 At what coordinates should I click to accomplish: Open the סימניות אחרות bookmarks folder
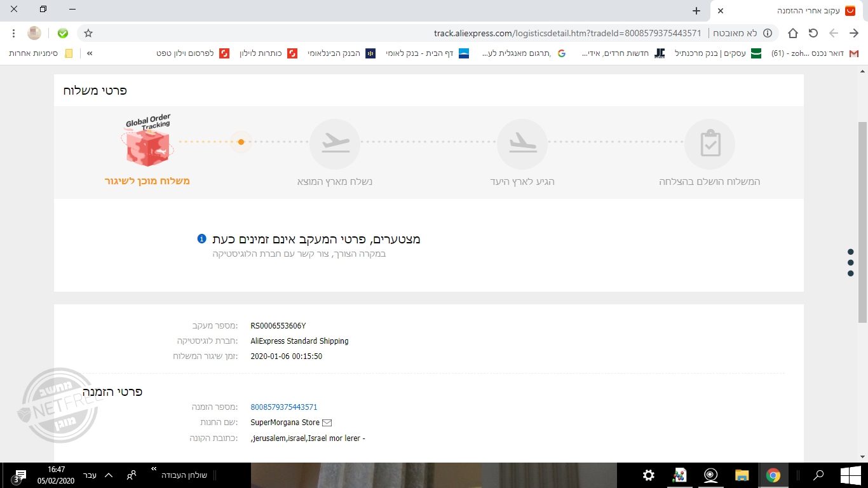click(41, 53)
